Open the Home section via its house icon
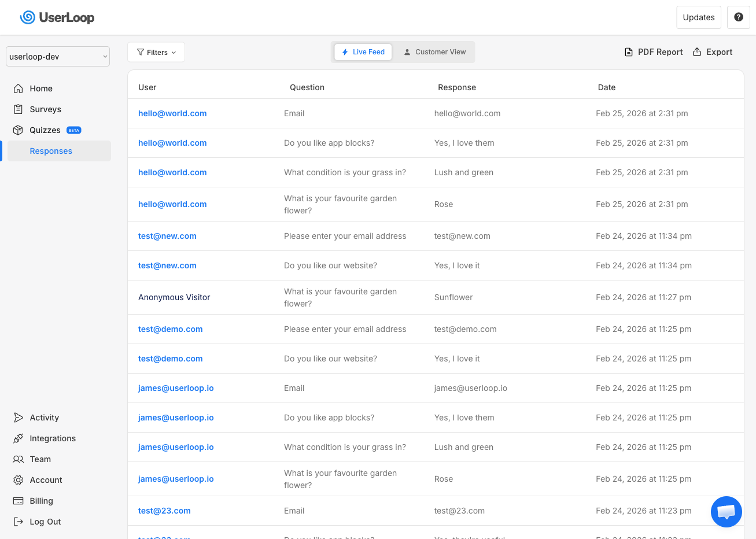 19,88
